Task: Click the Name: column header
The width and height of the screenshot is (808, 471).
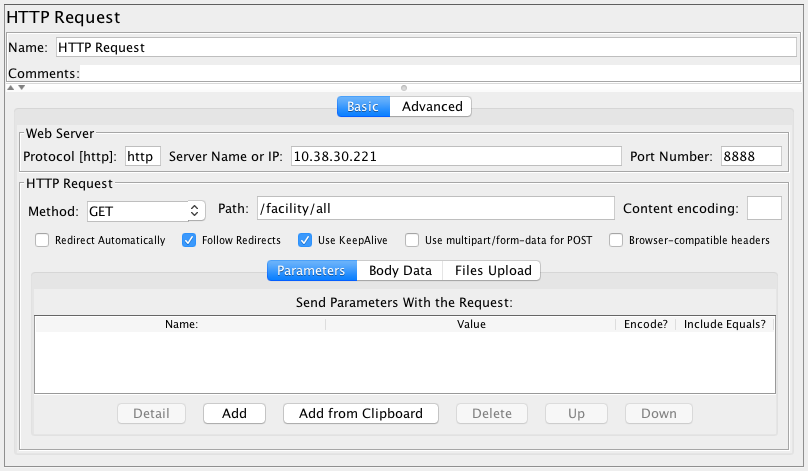Action: pos(181,324)
